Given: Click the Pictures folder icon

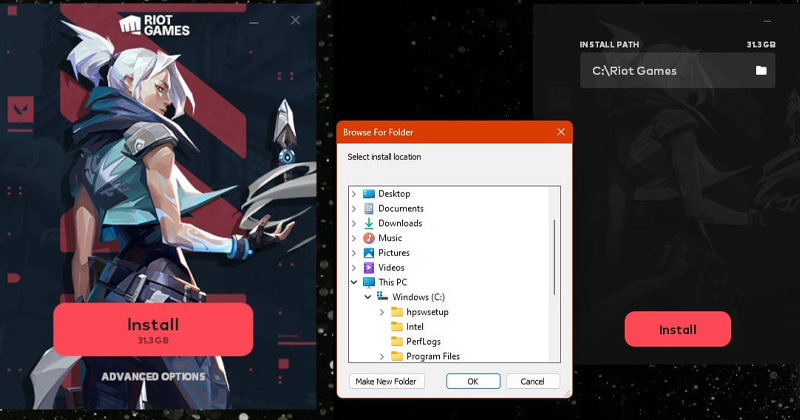Looking at the screenshot, I should 369,253.
